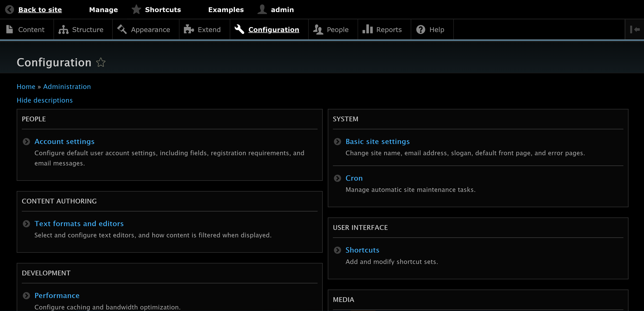Click the Appearance paintbrush icon

tap(122, 29)
